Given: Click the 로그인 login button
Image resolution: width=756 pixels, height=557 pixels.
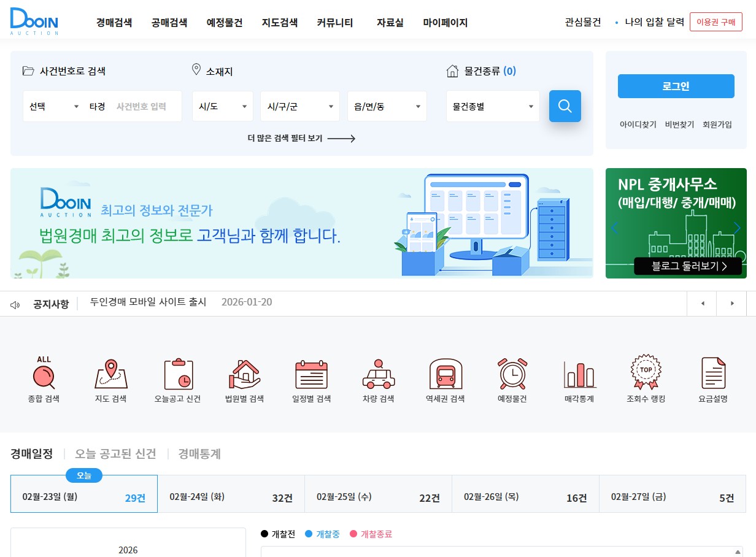Looking at the screenshot, I should tap(676, 86).
